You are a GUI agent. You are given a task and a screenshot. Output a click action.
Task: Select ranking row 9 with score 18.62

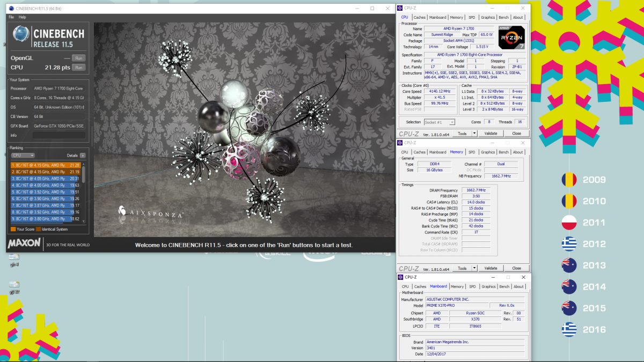pos(46,219)
